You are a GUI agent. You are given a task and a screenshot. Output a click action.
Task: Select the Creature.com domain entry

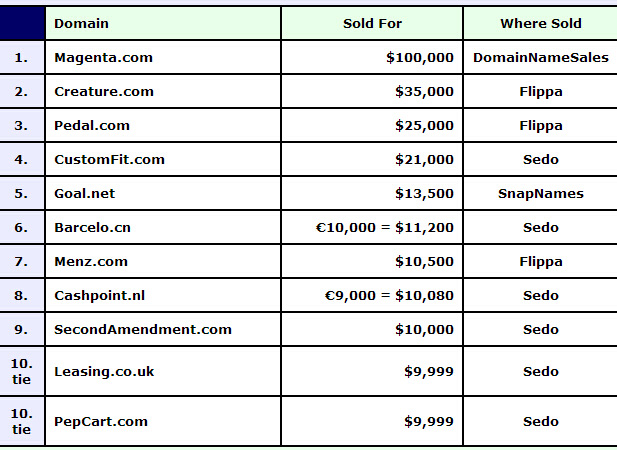click(x=163, y=91)
